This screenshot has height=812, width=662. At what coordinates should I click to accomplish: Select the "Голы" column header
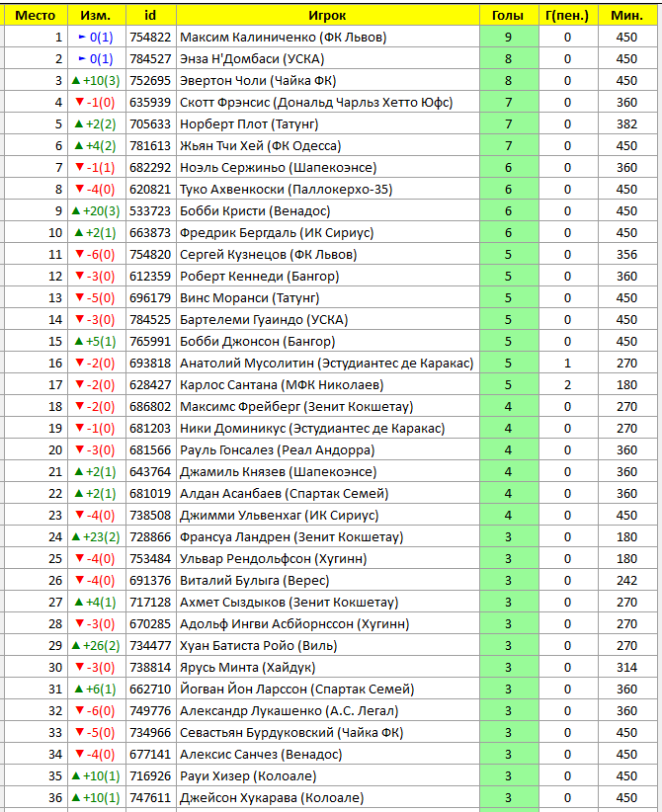coord(509,16)
